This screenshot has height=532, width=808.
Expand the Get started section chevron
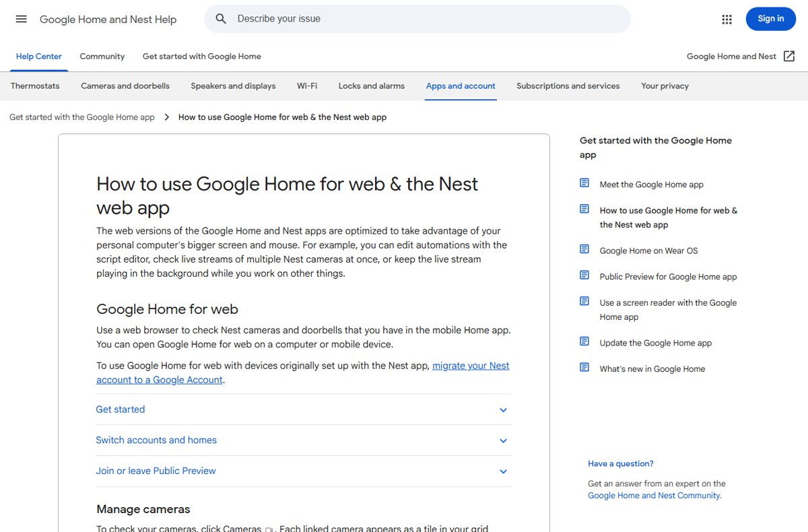point(503,410)
